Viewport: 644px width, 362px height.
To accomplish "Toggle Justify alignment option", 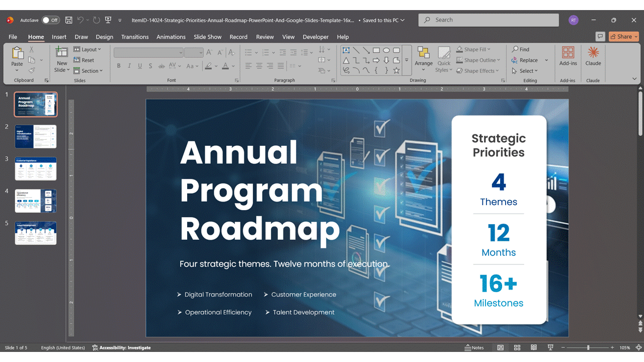I will tap(281, 66).
